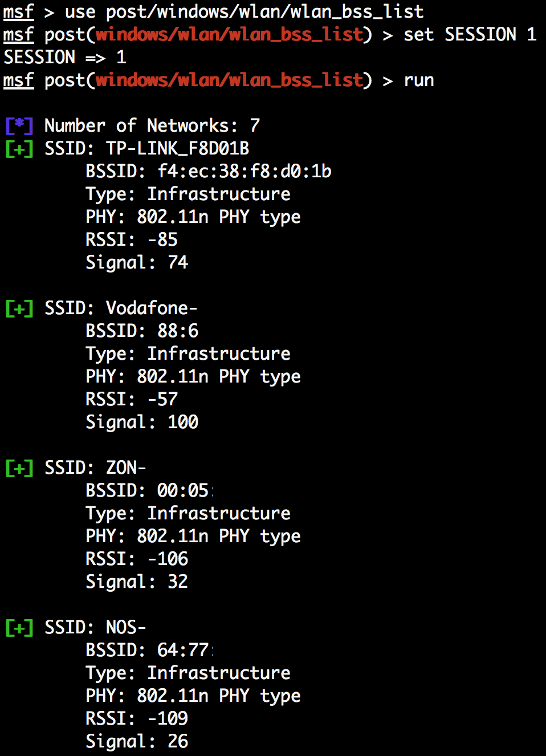Viewport: 546px width, 756px height.
Task: Click the Signal: 100 value for Vodafone
Action: (183, 422)
